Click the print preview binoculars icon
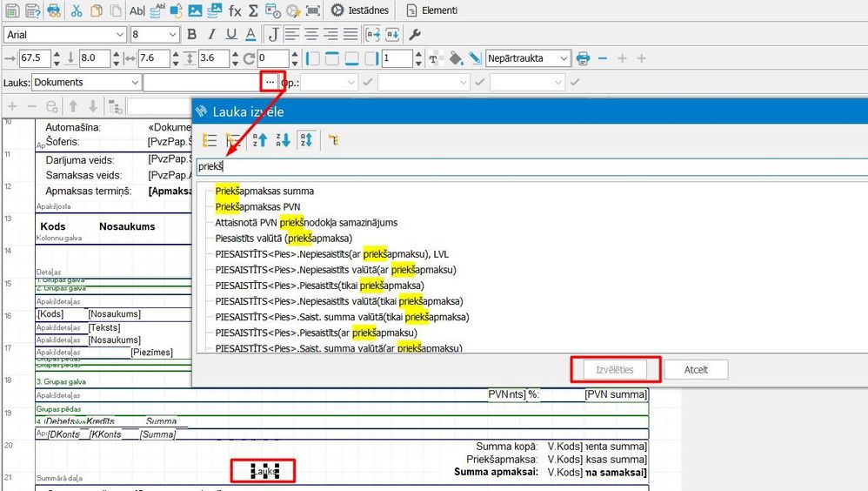The image size is (868, 491). (54, 10)
